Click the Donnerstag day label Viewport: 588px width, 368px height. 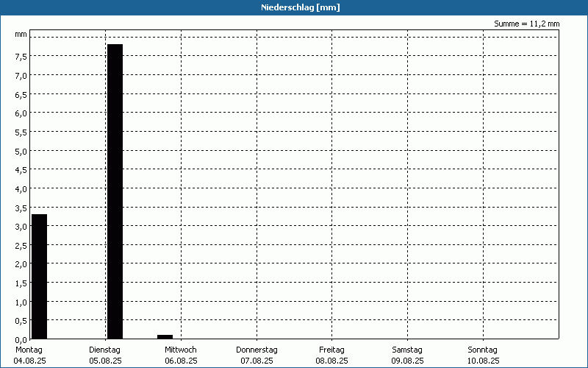(x=257, y=350)
